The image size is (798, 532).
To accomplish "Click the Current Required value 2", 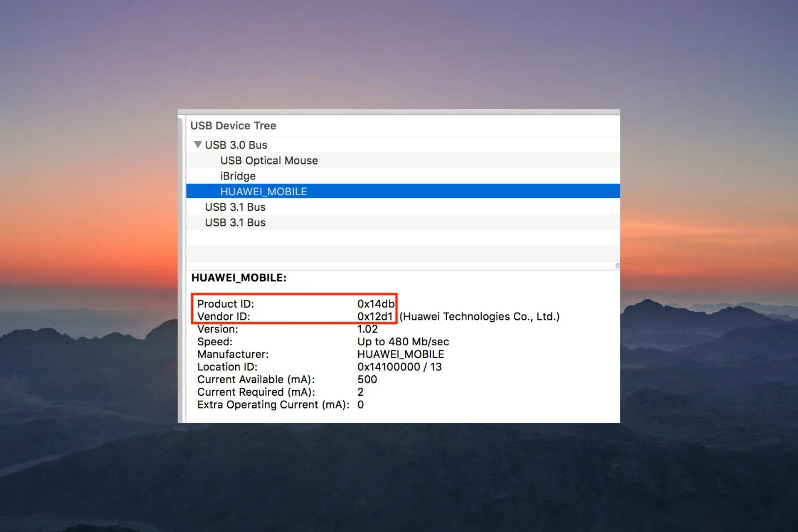I will point(360,392).
